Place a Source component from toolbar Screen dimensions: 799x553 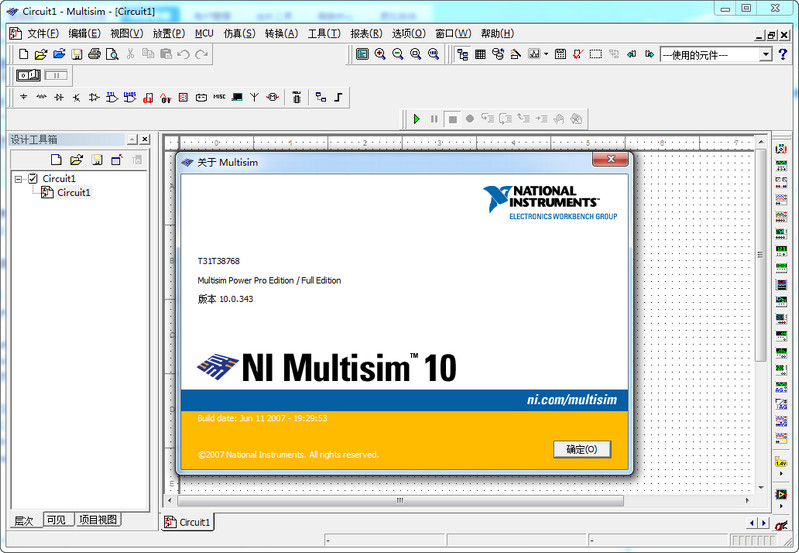click(23, 97)
